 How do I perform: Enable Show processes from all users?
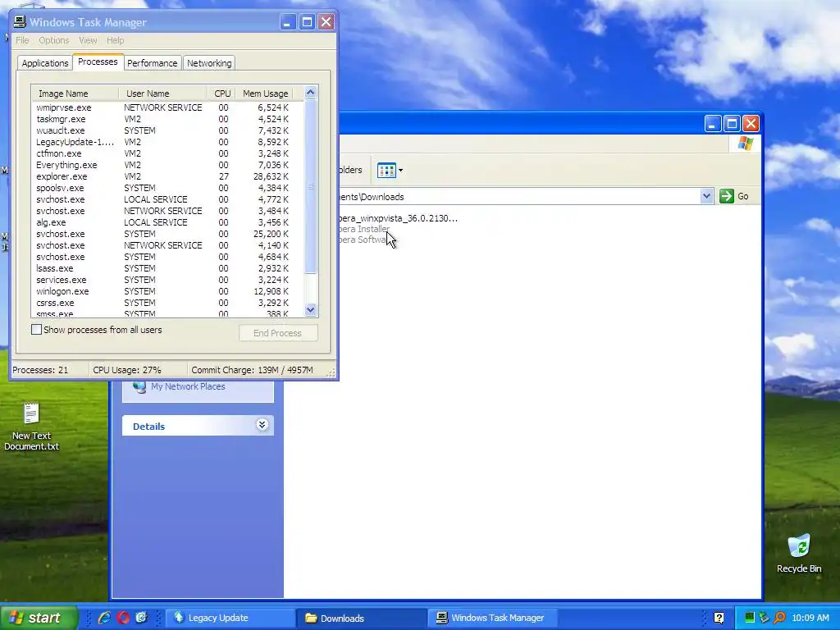coord(36,330)
